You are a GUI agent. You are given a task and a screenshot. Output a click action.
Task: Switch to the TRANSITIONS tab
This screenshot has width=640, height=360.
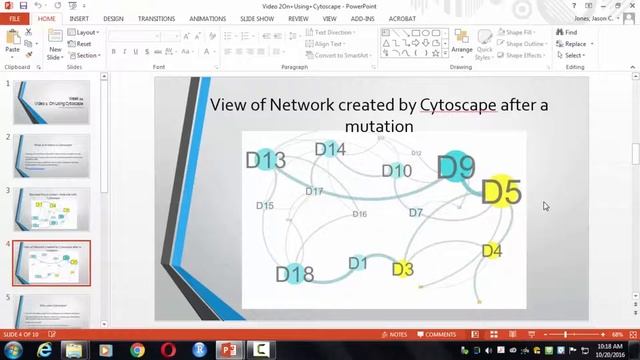point(156,19)
